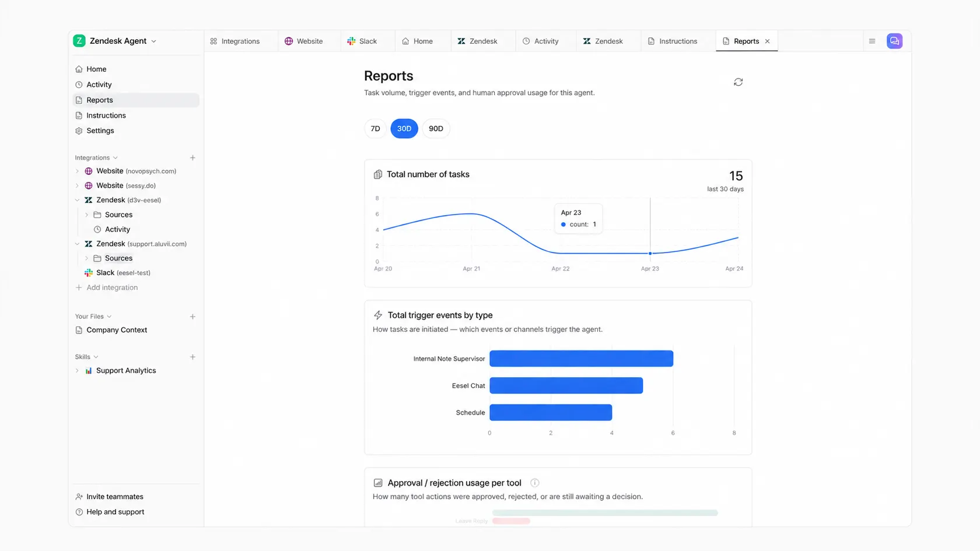Open Help and support
The width and height of the screenshot is (980, 551).
pos(110,512)
